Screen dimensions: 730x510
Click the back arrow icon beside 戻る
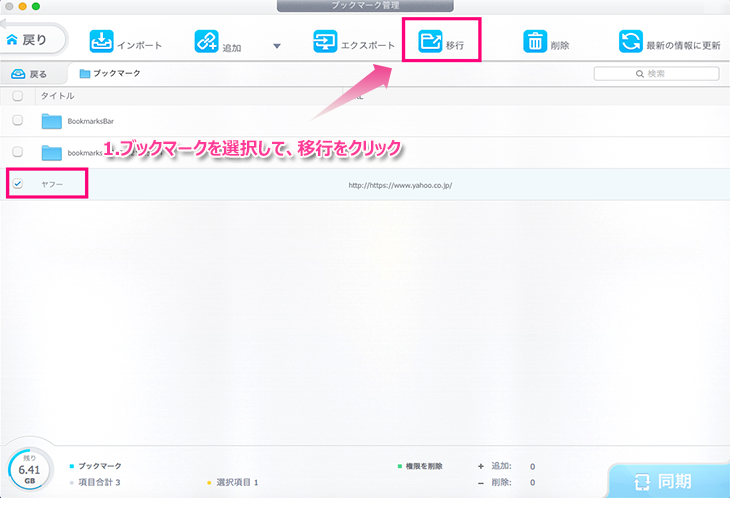click(x=18, y=74)
